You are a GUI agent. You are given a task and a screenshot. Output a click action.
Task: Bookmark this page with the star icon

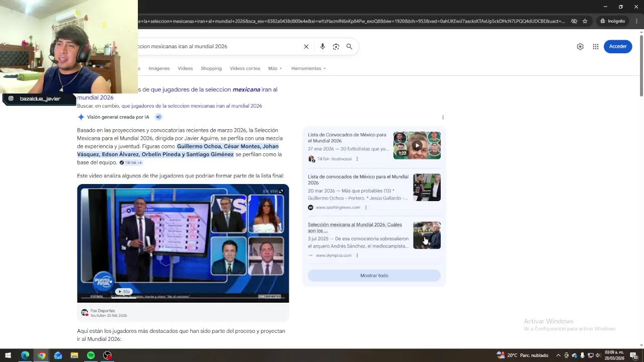[585, 21]
